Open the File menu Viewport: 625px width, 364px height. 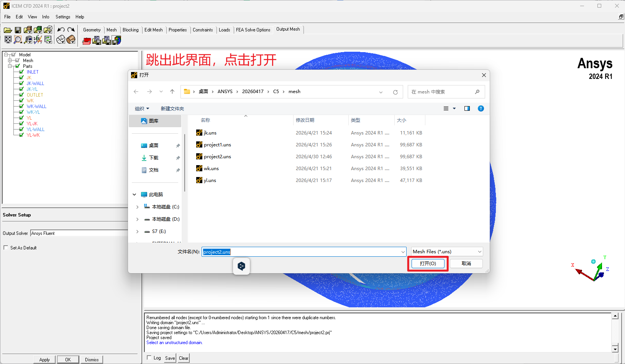(x=7, y=17)
